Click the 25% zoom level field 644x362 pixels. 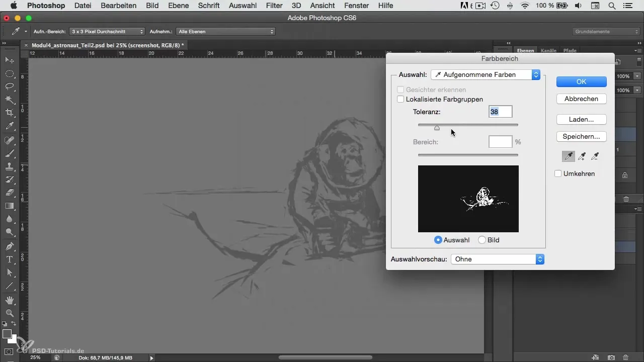tap(35, 357)
